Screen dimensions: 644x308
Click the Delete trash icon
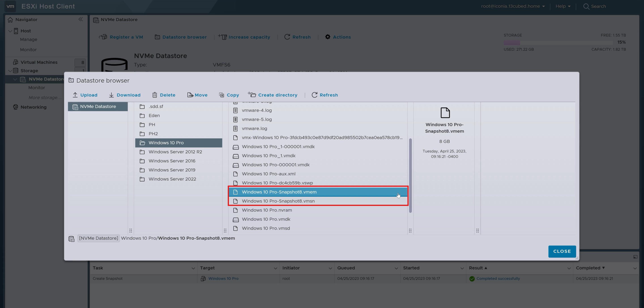pyautogui.click(x=154, y=95)
